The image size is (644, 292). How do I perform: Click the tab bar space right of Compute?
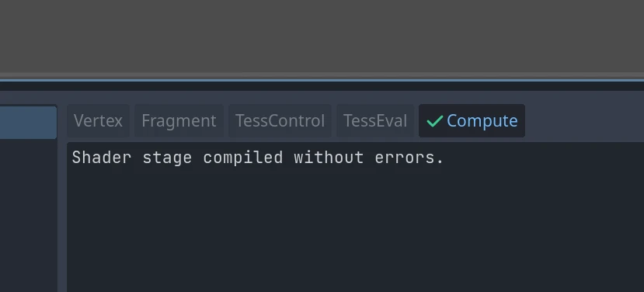point(584,120)
